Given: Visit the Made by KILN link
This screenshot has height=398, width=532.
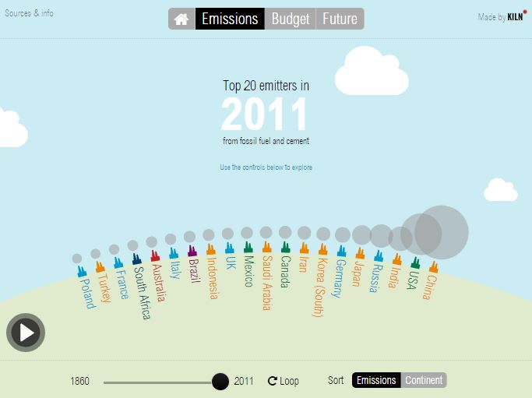Looking at the screenshot, I should point(502,16).
